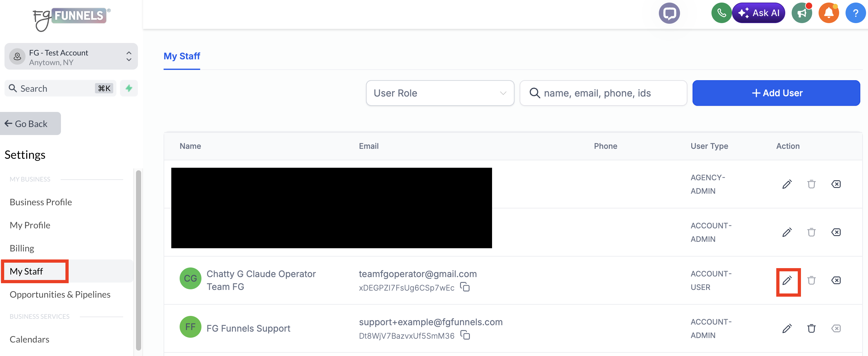This screenshot has width=868, height=356.
Task: Copy user ID Dt8WjV7BazvxUf5SmM36
Action: pos(465,335)
